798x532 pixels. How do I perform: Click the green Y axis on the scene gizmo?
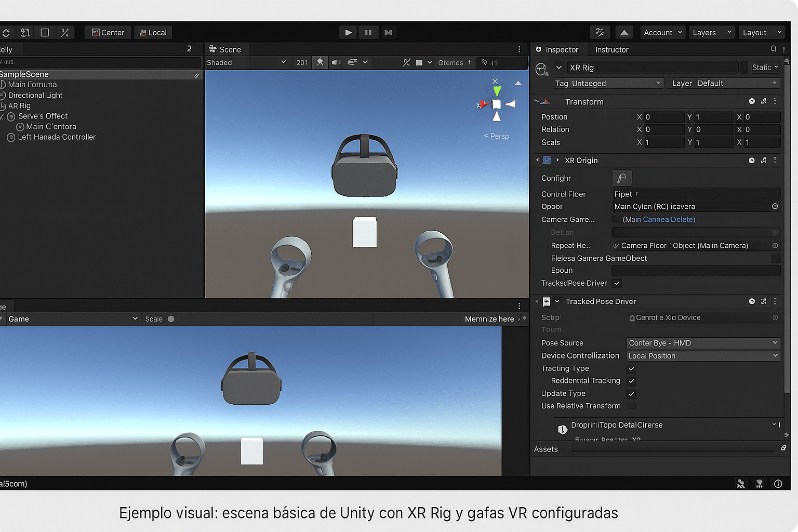click(497, 91)
